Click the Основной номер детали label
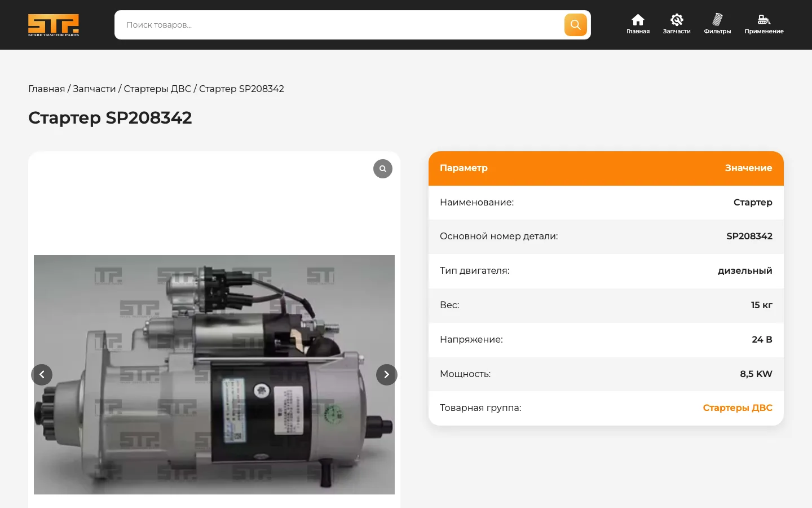The width and height of the screenshot is (812, 508). pyautogui.click(x=499, y=236)
